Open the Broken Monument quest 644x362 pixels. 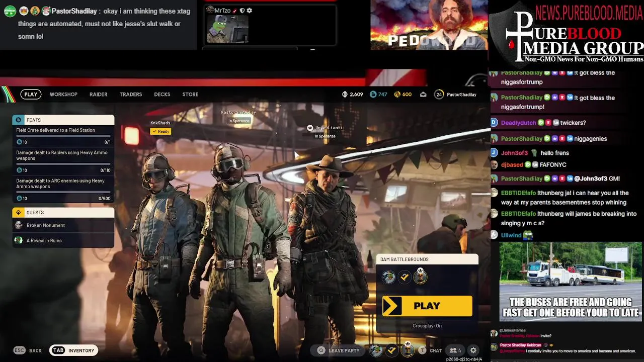tap(63, 225)
